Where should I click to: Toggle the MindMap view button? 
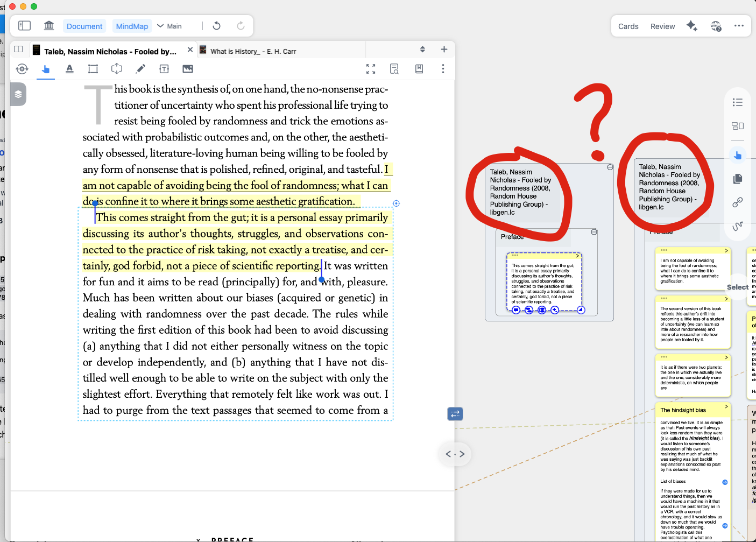point(132,26)
